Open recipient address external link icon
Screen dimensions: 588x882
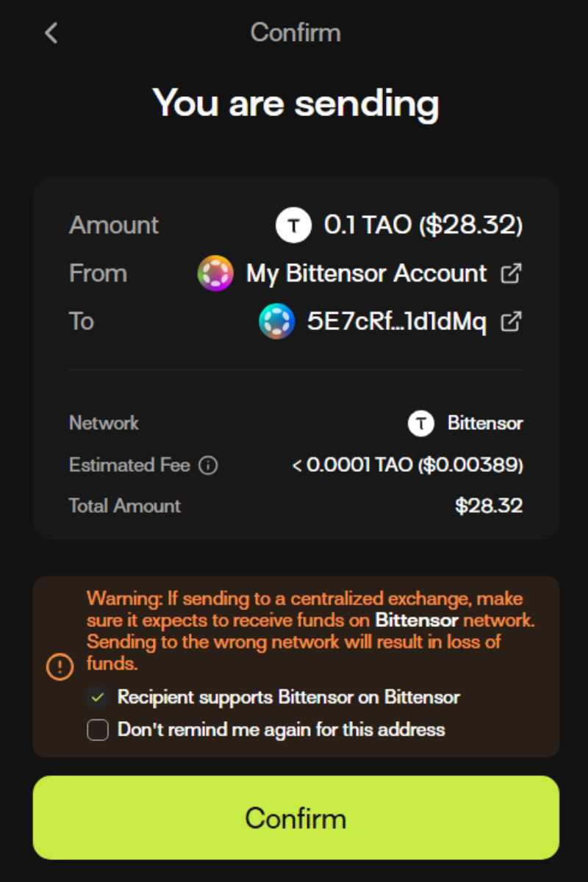point(511,322)
